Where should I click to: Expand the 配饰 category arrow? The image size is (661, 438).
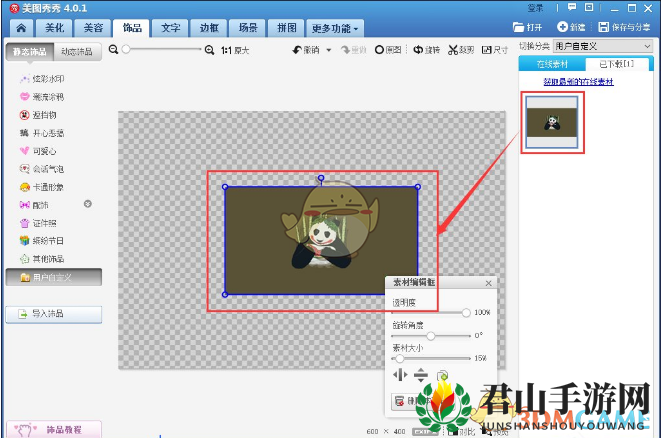pyautogui.click(x=88, y=204)
